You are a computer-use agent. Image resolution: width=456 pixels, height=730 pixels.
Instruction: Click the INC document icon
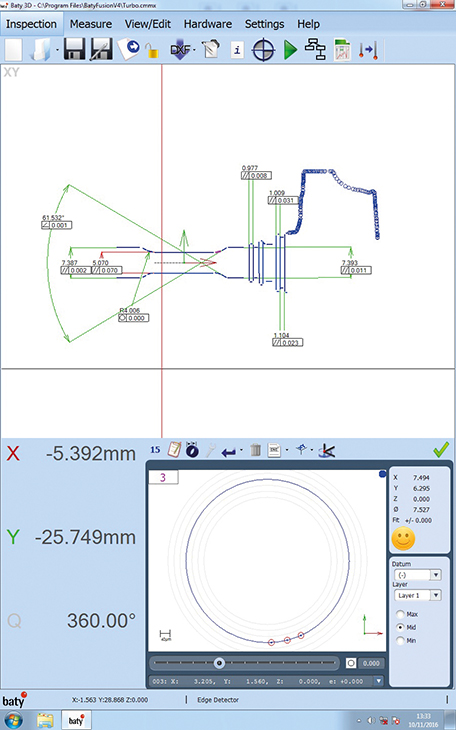click(274, 450)
